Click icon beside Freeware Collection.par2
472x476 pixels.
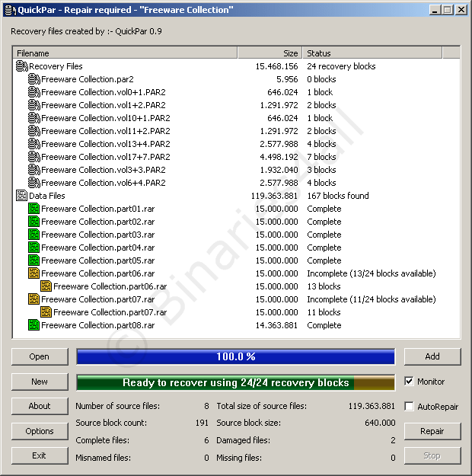(33, 79)
